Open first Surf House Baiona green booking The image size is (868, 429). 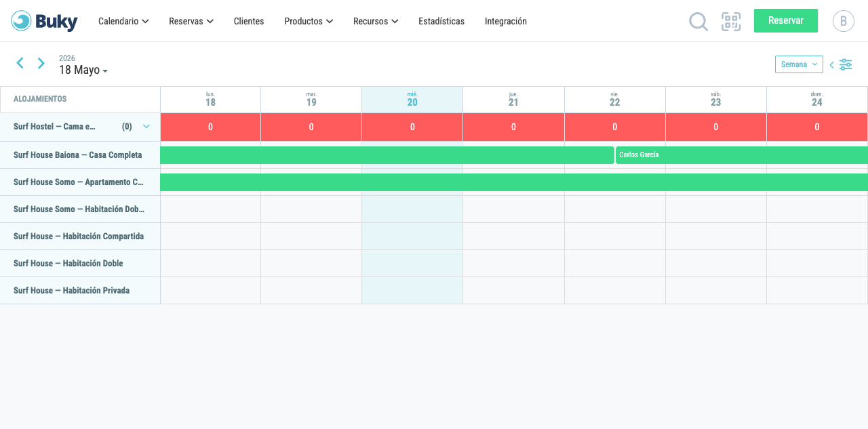point(387,155)
